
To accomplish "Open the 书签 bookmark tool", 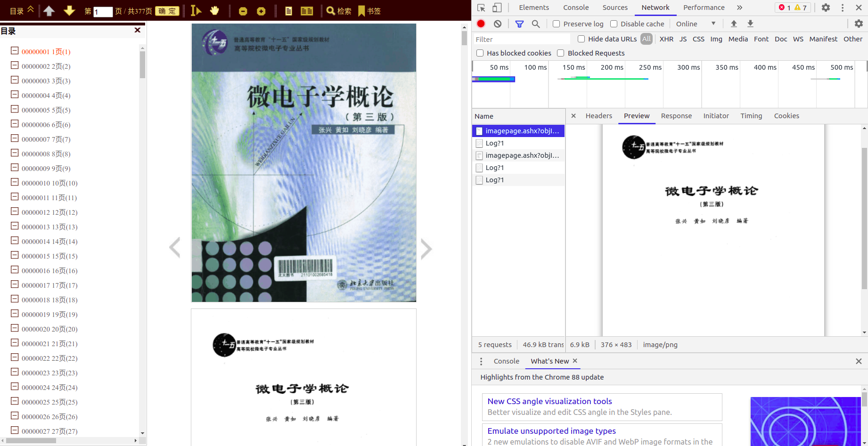I will click(369, 11).
